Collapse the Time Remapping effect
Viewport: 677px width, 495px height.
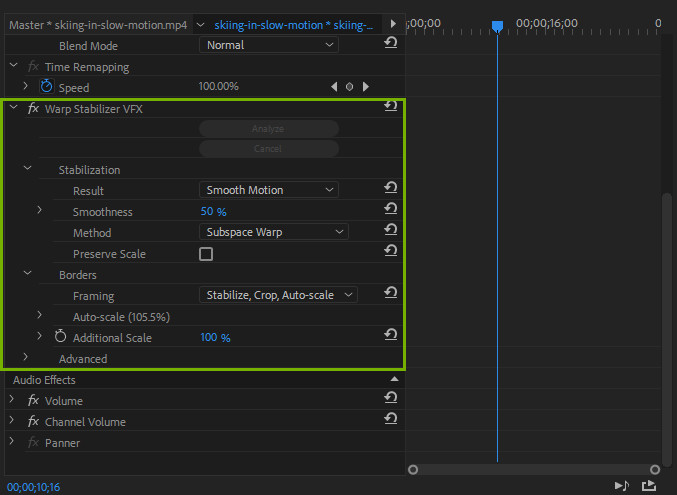pyautogui.click(x=14, y=65)
